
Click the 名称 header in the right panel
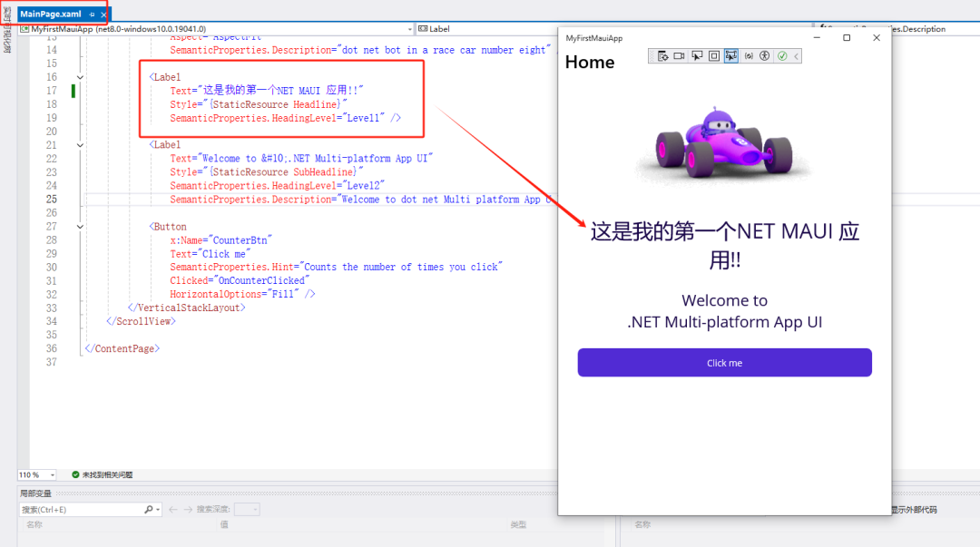(642, 525)
